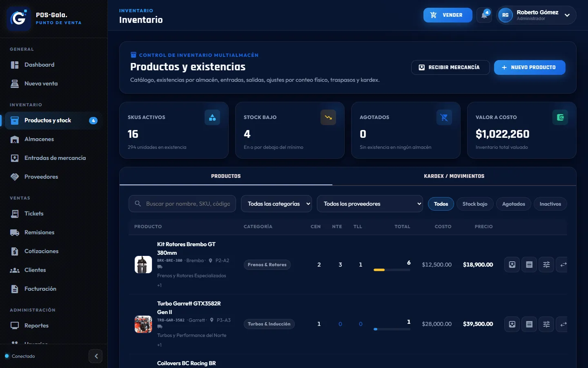
Task: Click the Inventario breadcrumb label
Action: [136, 11]
